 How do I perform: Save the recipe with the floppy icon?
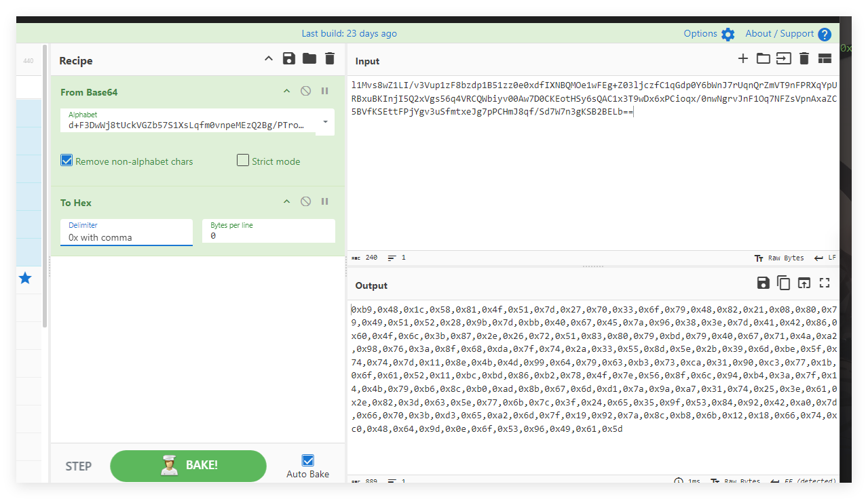coord(289,58)
